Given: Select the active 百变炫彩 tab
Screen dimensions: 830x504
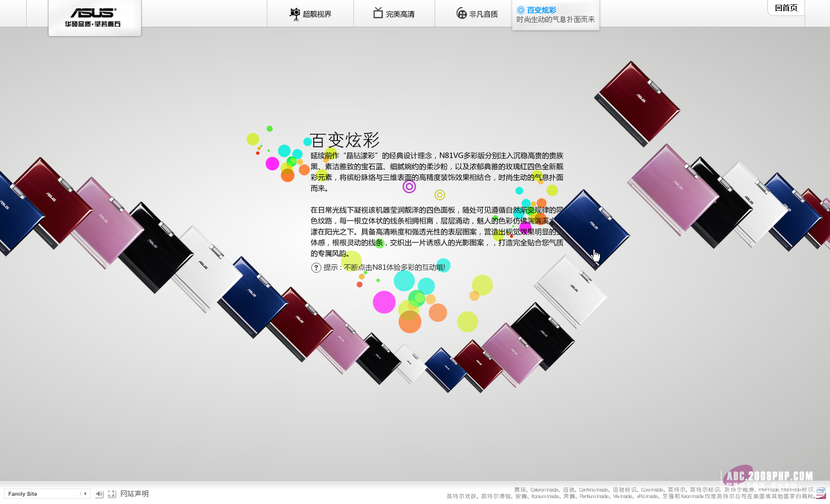Looking at the screenshot, I should coord(555,14).
